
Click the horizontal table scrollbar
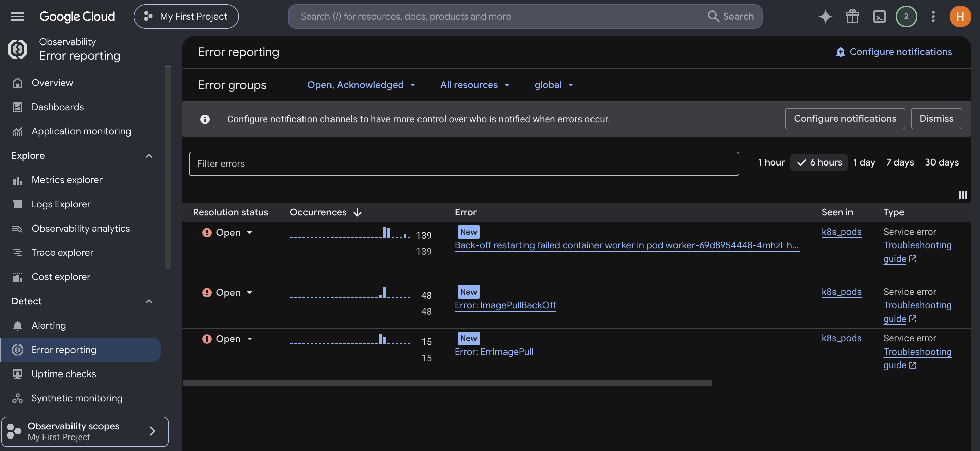tap(448, 383)
